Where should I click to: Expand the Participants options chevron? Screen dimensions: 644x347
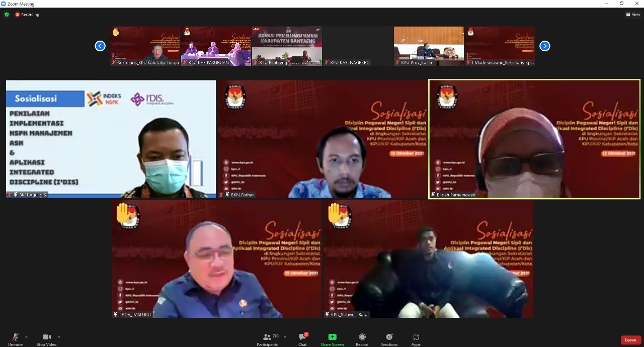coord(285,337)
